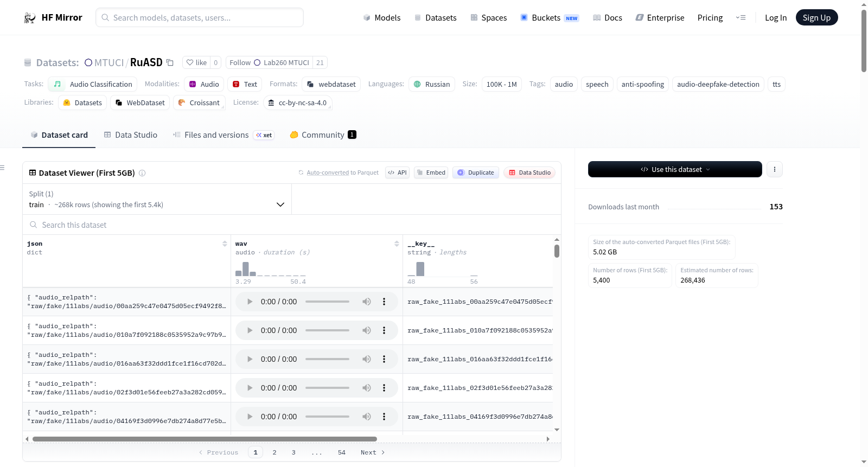Open the API button in viewer
Viewport: 868px width, 467px height.
tap(397, 172)
